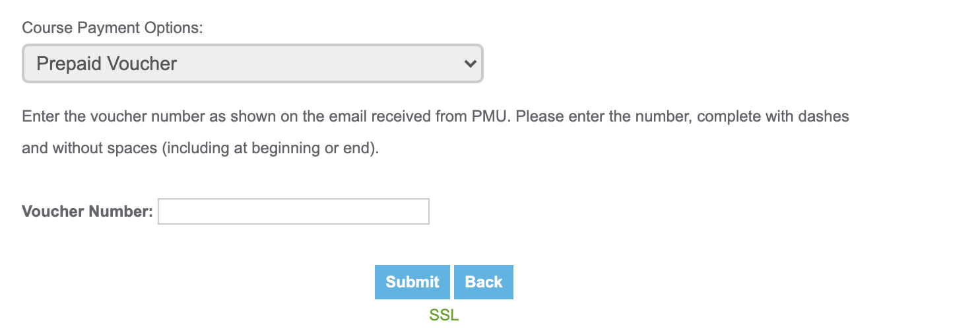Click the word PMU in instructions
The height and width of the screenshot is (333, 980).
click(491, 117)
